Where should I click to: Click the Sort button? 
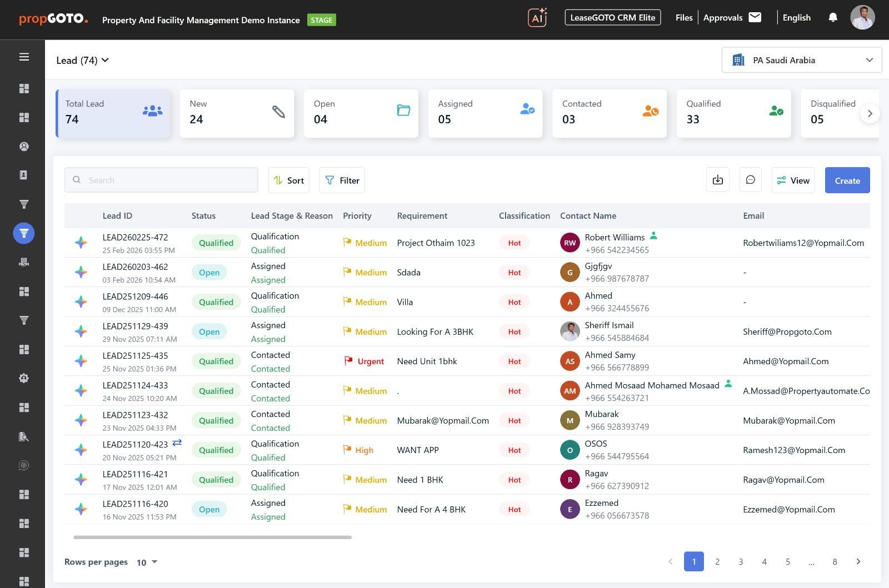pos(288,180)
